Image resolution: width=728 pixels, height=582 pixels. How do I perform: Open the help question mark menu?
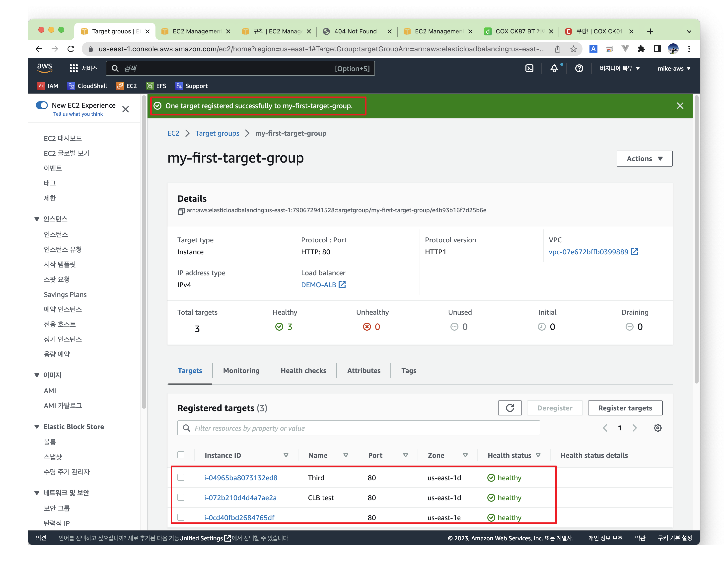[x=579, y=68]
